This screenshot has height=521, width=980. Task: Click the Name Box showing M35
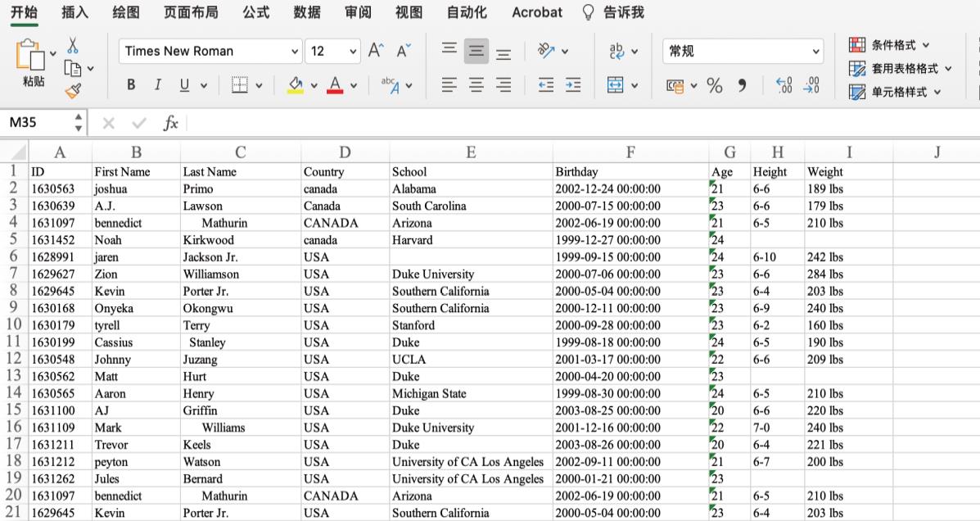click(x=37, y=123)
